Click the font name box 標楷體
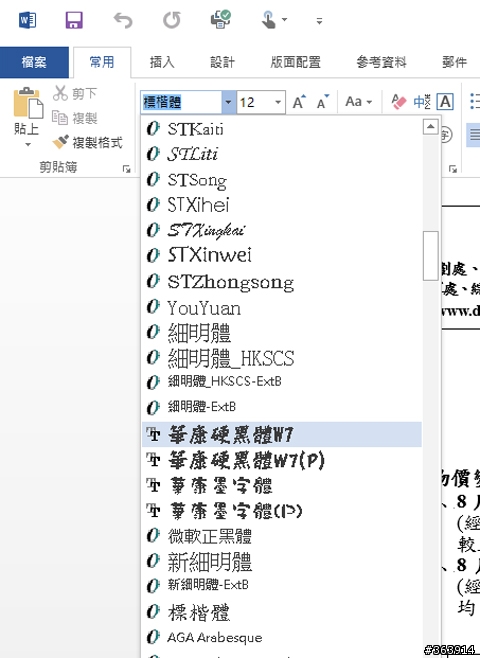Viewport: 480px width, 658px height. tap(182, 102)
